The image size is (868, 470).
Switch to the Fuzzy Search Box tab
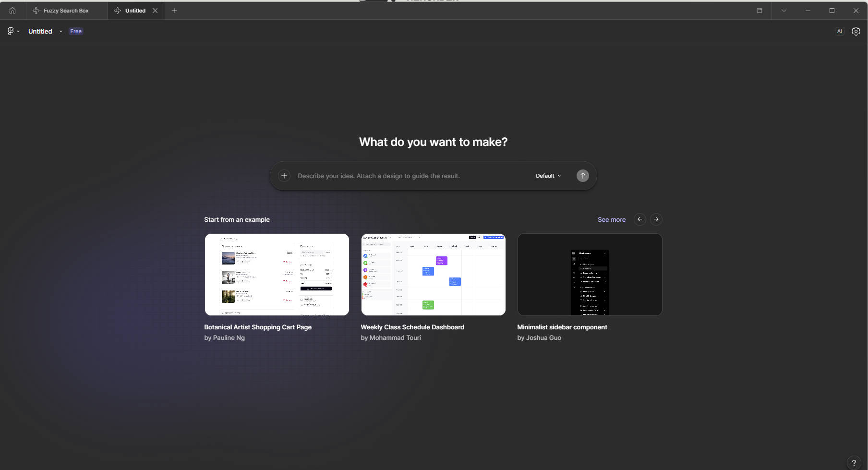(66, 11)
